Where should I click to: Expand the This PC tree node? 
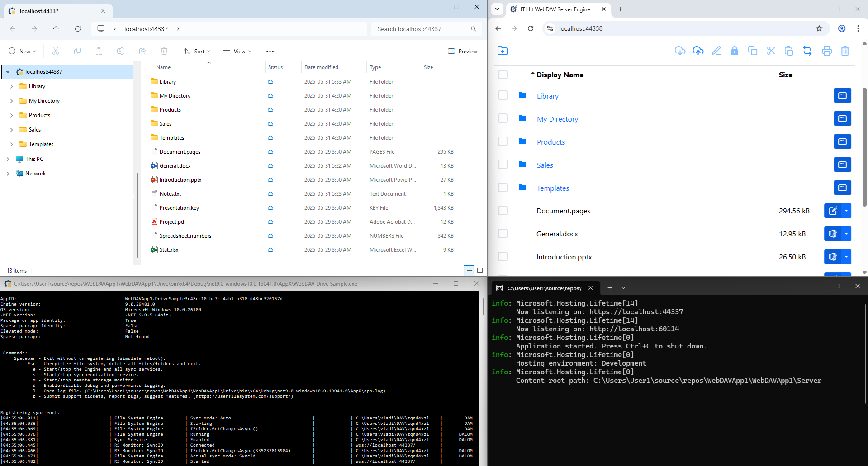tap(8, 159)
